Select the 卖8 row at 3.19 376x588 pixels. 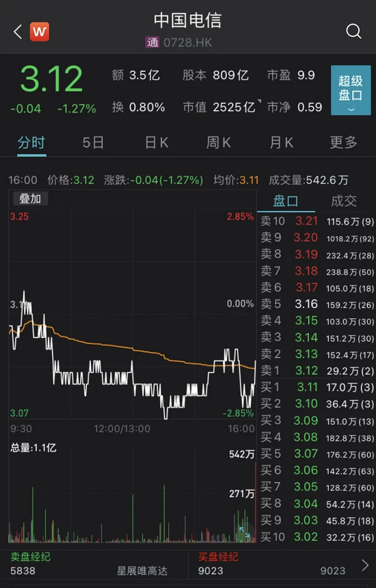click(317, 254)
